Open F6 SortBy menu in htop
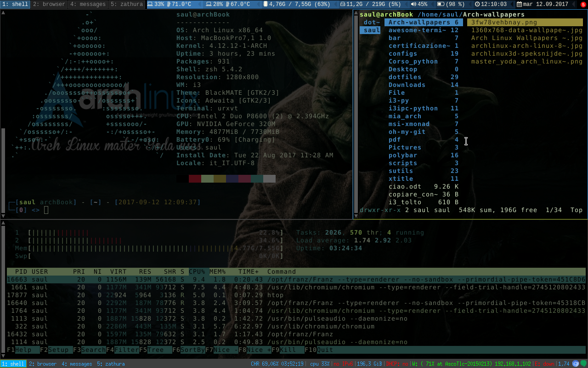Screen dimensions: 588x368 pos(188,350)
